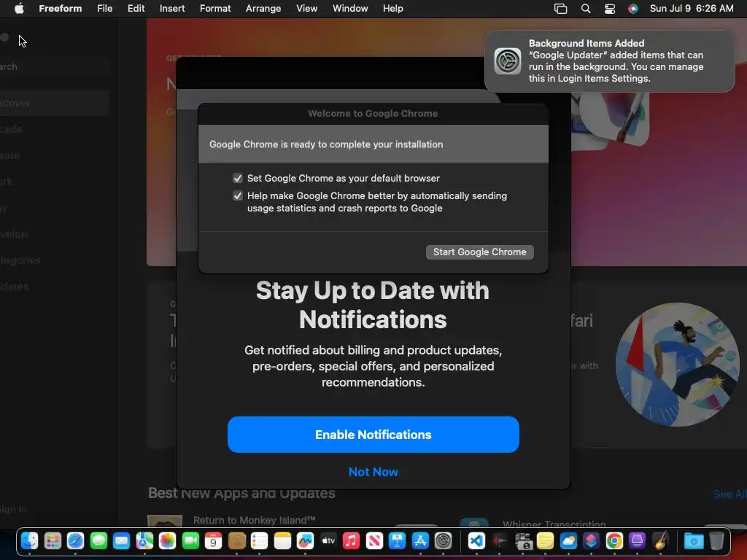The width and height of the screenshot is (747, 560).
Task: Activate Siri from menu bar
Action: click(633, 9)
